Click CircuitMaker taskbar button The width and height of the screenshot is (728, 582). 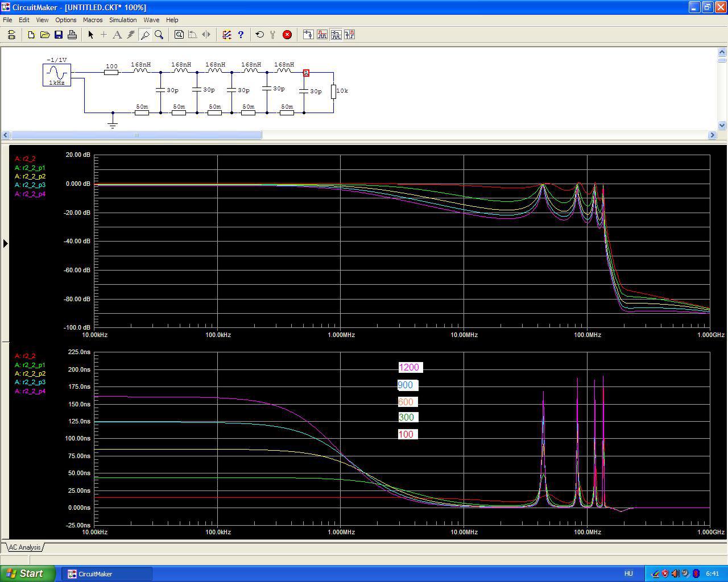pos(107,573)
